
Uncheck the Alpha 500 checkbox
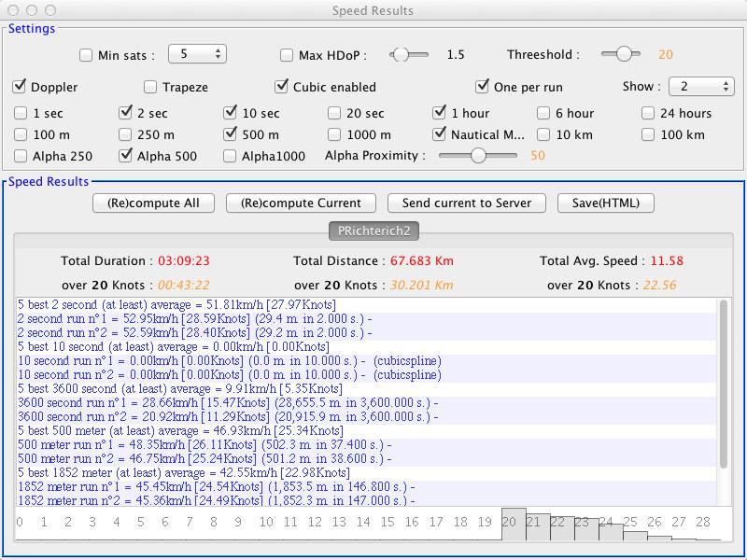coord(125,156)
